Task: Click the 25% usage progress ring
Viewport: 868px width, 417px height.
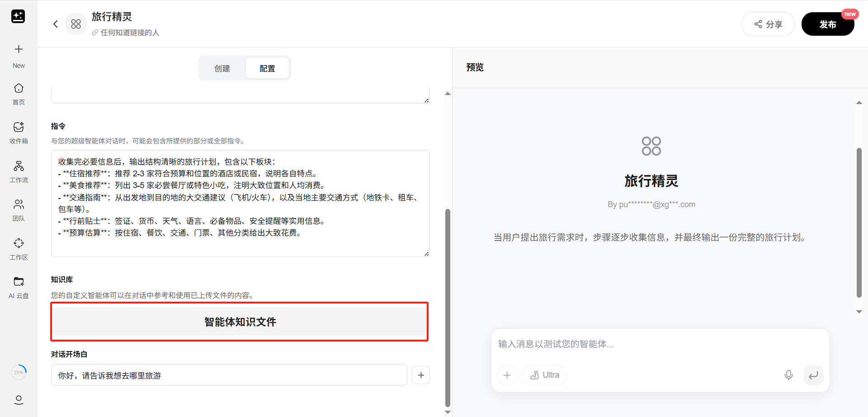Action: (x=19, y=372)
